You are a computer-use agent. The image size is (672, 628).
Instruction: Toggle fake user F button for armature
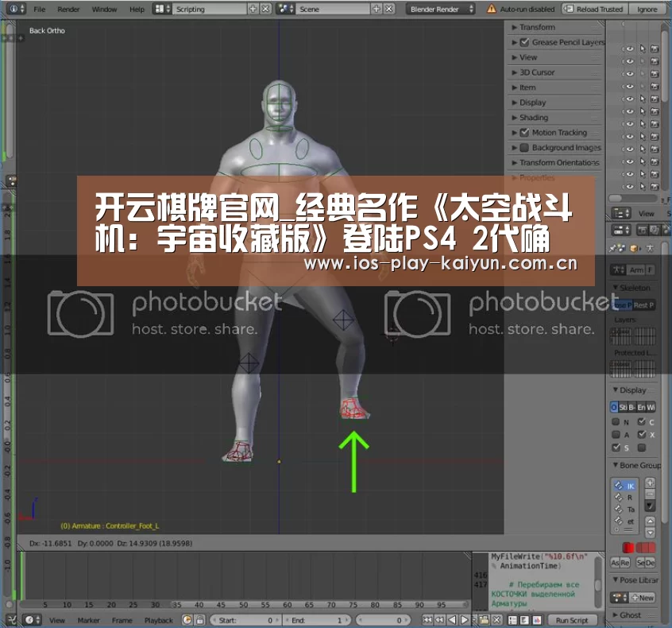651,269
